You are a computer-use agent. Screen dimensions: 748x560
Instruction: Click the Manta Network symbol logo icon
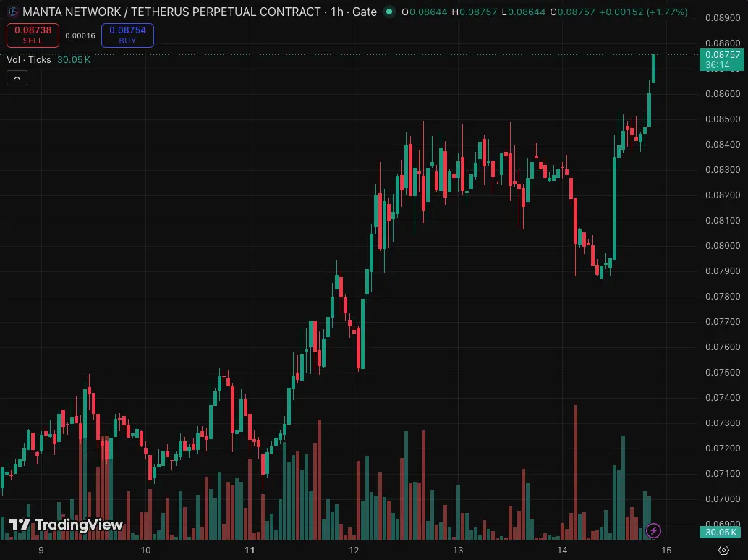[x=13, y=12]
